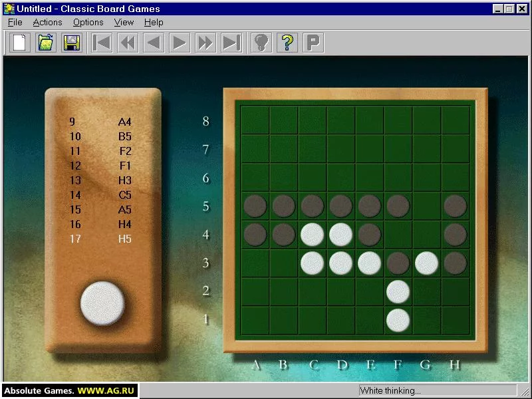Click the fast rewind moves button

tap(128, 43)
